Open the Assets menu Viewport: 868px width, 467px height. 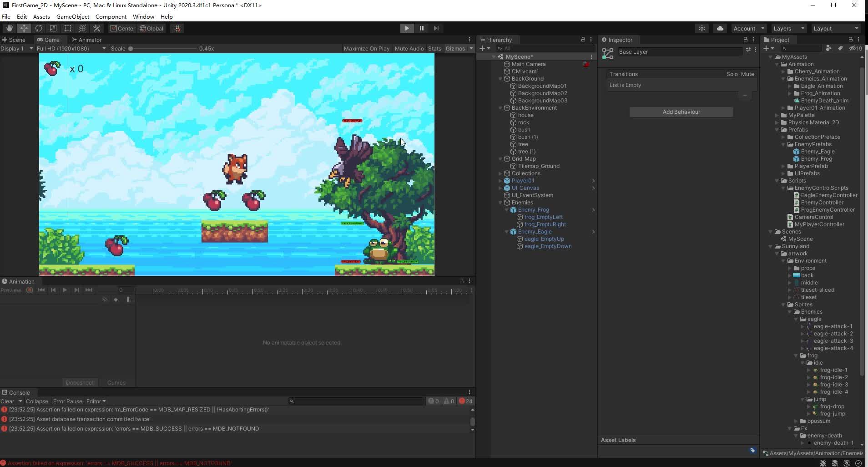pyautogui.click(x=41, y=16)
